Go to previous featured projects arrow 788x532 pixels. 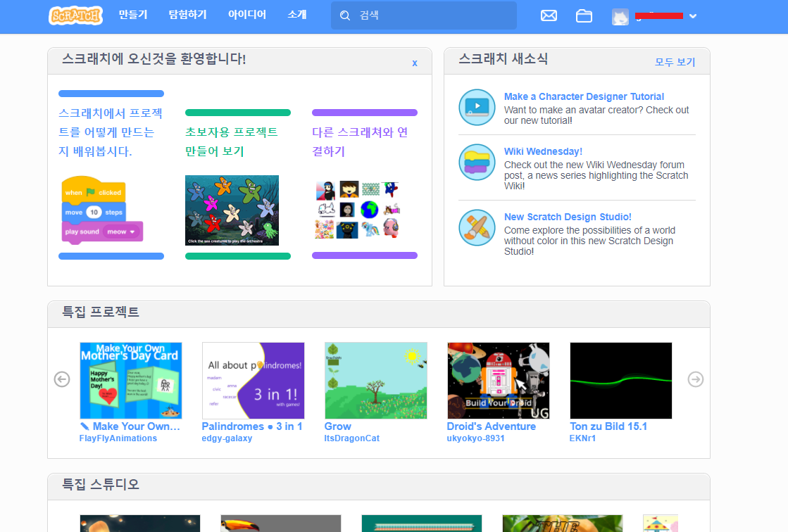click(62, 379)
